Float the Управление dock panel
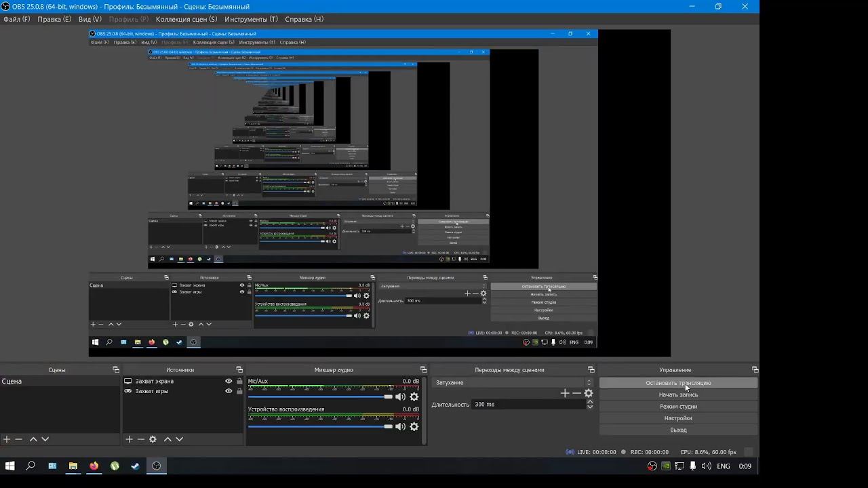Viewport: 868px width, 488px height. 755,369
